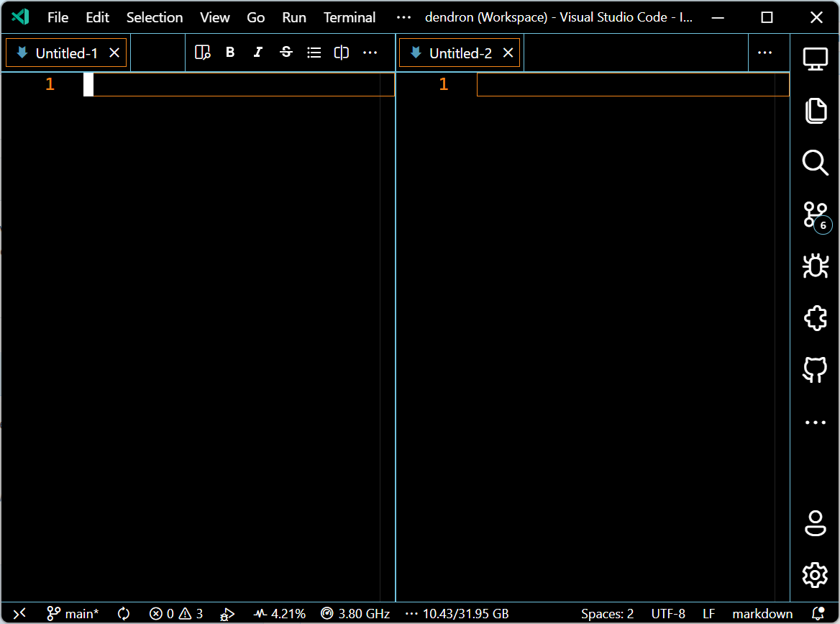Apply italic formatting
The height and width of the screenshot is (624, 840).
[x=257, y=52]
